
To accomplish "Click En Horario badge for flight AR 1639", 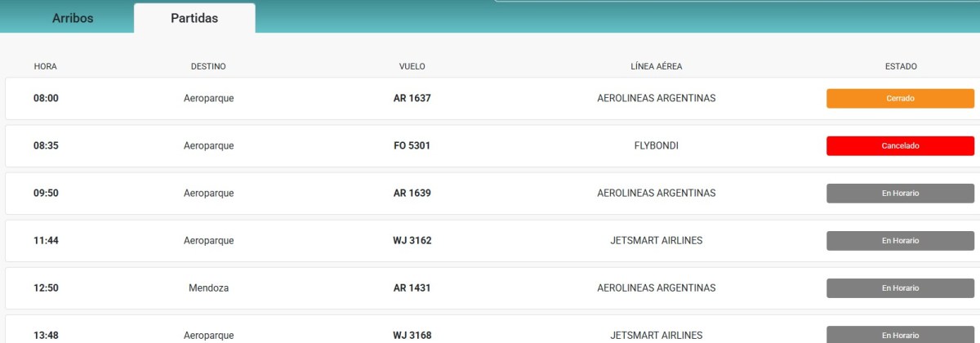I will (900, 193).
